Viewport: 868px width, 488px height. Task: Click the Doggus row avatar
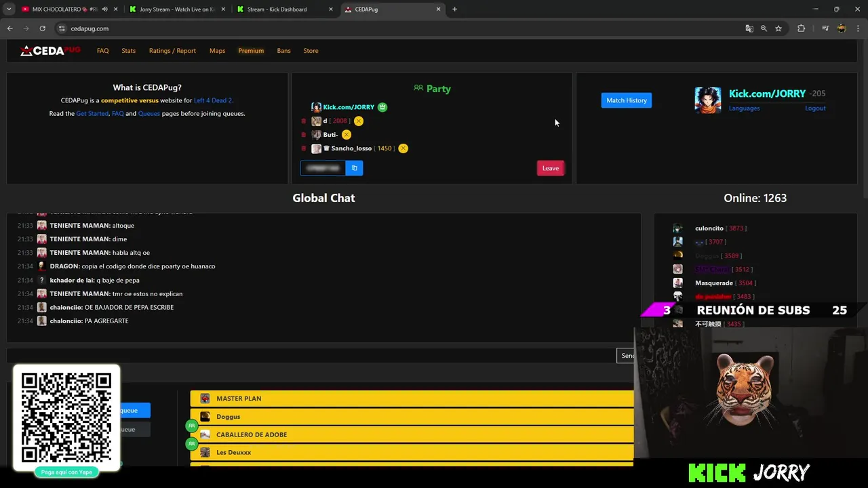point(205,417)
